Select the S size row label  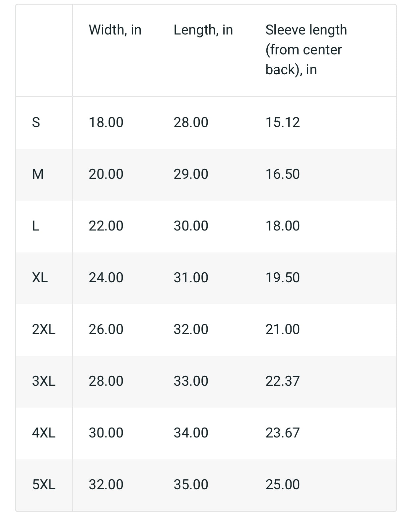pyautogui.click(x=36, y=122)
